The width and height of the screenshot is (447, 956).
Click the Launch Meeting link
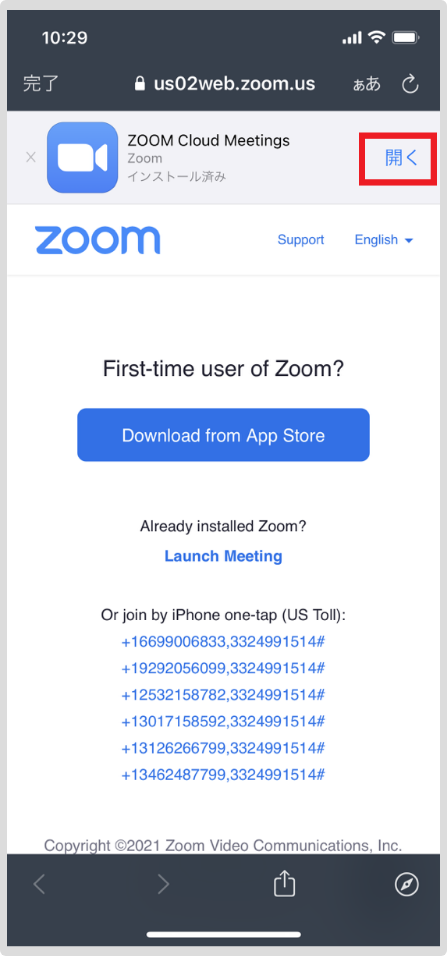[223, 556]
